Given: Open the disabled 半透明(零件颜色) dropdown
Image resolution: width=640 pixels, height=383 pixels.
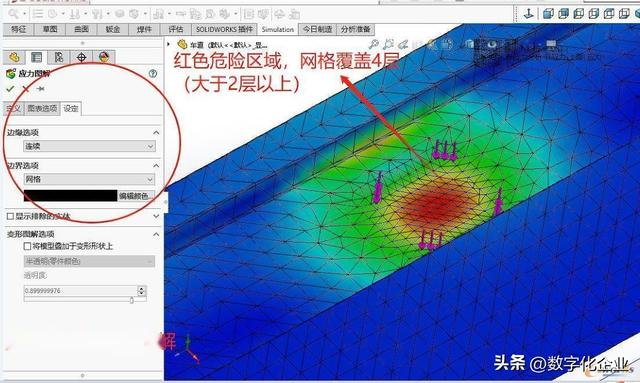Looking at the screenshot, I should click(x=89, y=261).
